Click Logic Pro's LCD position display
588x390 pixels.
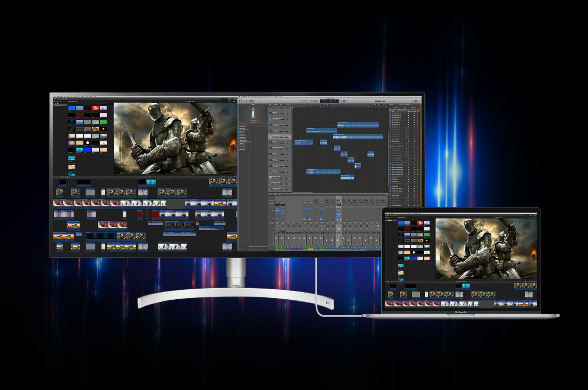(330, 101)
